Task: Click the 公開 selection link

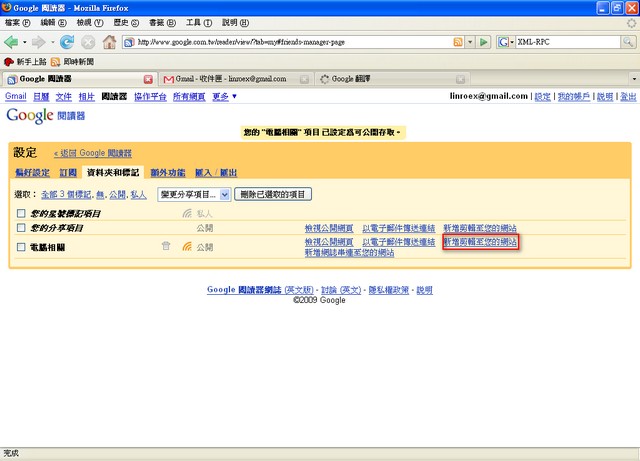Action: (x=117, y=195)
